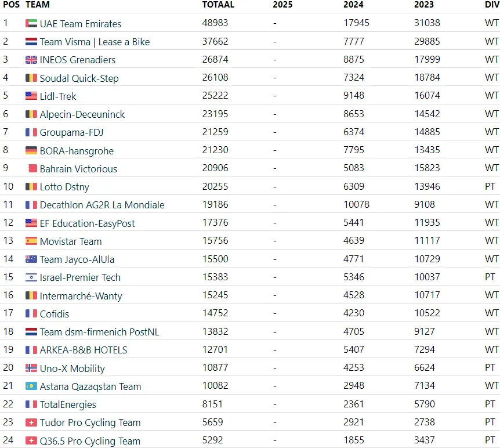Open the Q36.5 Pro Cycling Team link
The height and width of the screenshot is (448, 500).
point(90,441)
